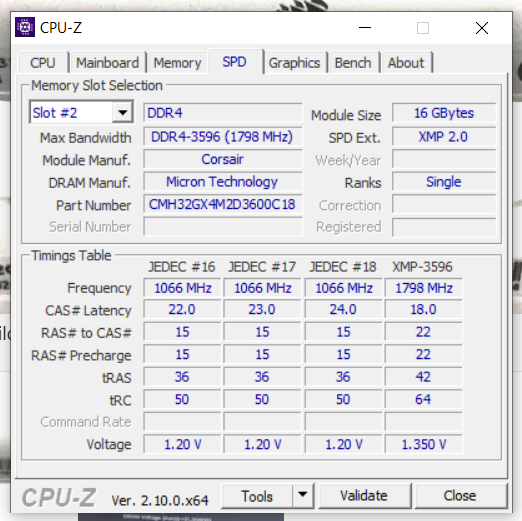Click the Tools button
Viewport: 522px width, 521px height.
pyautogui.click(x=257, y=496)
